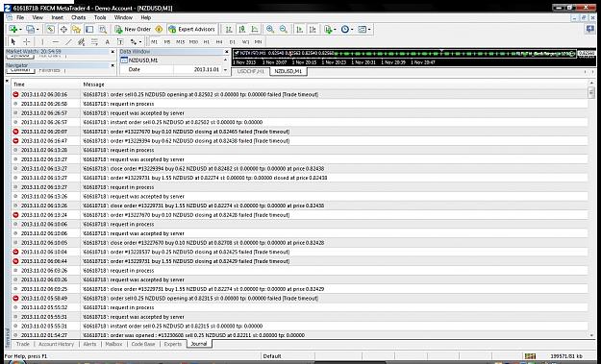Open the Tools menu
Viewport: 601px width, 364px height.
[x=100, y=17]
